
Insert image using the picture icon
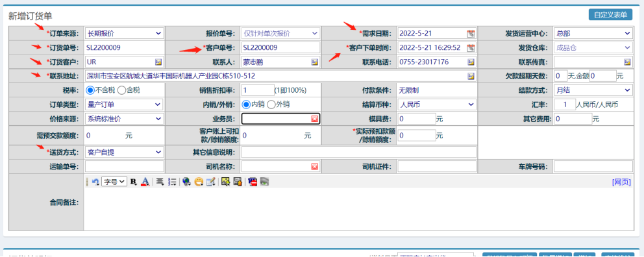coord(225,182)
